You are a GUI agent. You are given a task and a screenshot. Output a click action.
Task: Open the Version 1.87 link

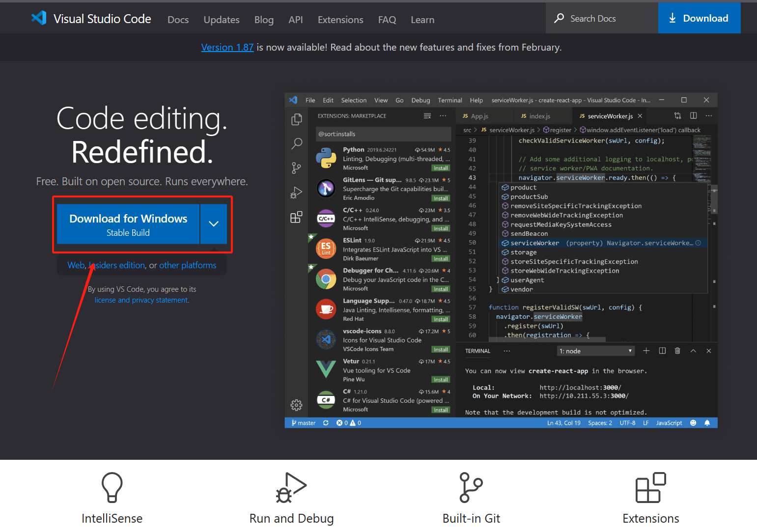(x=227, y=47)
